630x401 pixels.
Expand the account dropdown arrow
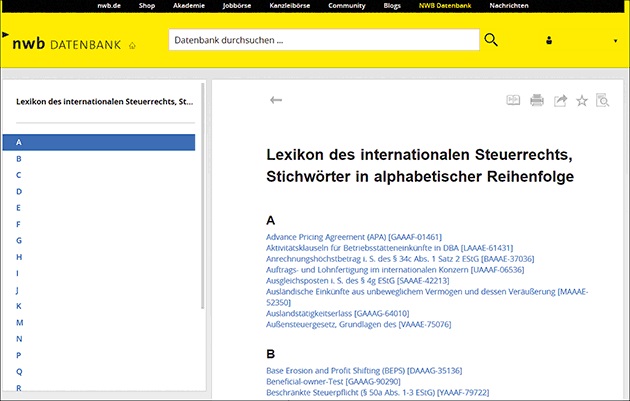[615, 41]
